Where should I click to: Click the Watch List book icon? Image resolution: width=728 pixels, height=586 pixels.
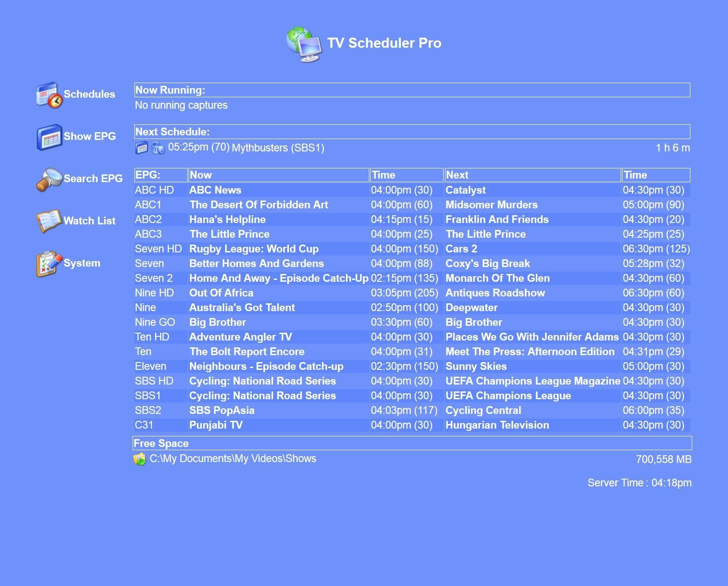pyautogui.click(x=49, y=222)
